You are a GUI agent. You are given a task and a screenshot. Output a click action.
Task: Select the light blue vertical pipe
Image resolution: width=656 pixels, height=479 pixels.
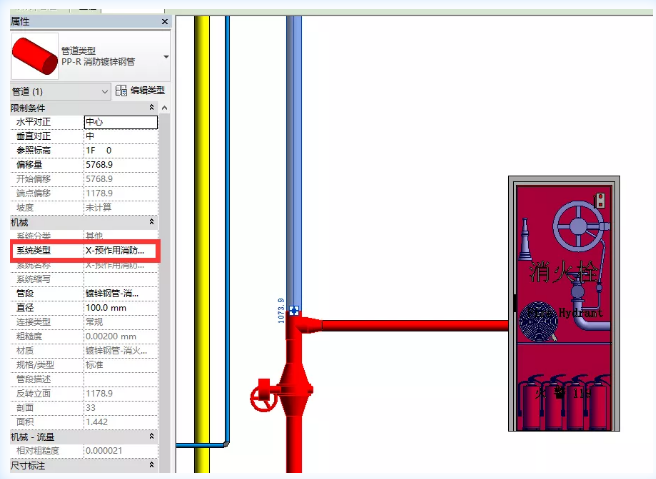click(294, 161)
